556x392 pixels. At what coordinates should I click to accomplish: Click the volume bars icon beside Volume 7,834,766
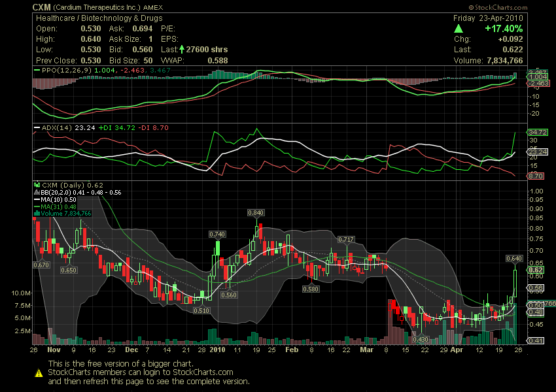(x=37, y=214)
